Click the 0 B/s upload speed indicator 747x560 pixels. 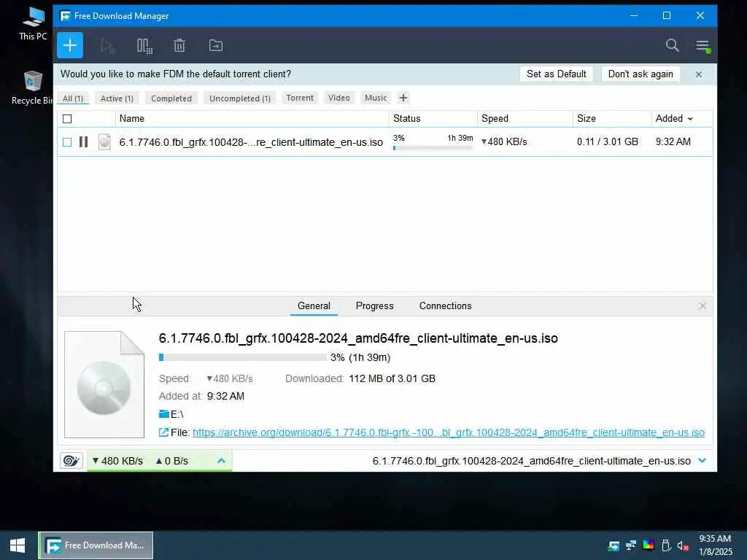click(x=171, y=461)
